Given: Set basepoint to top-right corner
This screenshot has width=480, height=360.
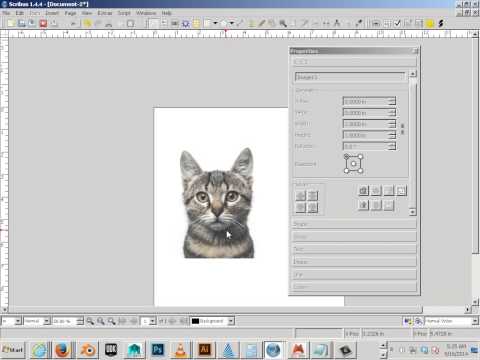Looking at the screenshot, I should tap(360, 157).
